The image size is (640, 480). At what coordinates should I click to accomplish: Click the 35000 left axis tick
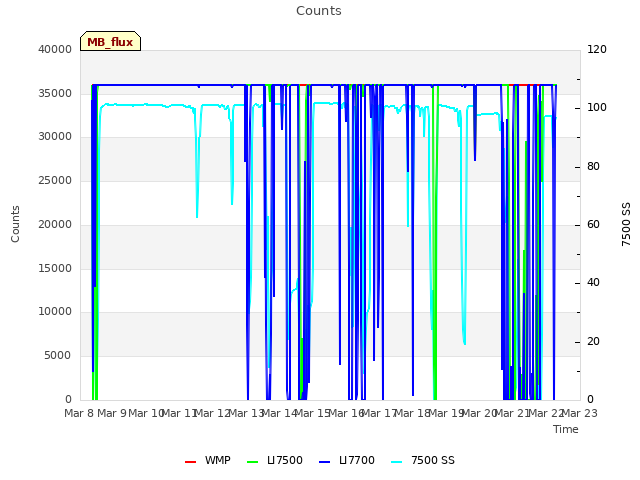[55, 93]
